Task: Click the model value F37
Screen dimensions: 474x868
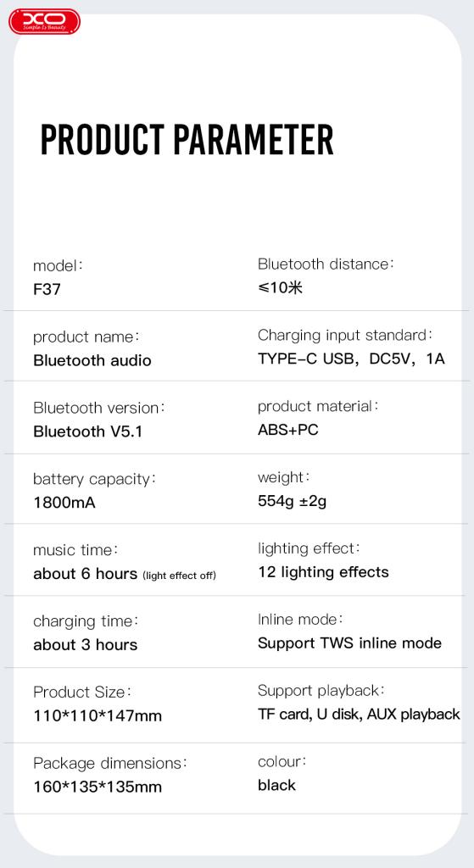Action: point(47,290)
